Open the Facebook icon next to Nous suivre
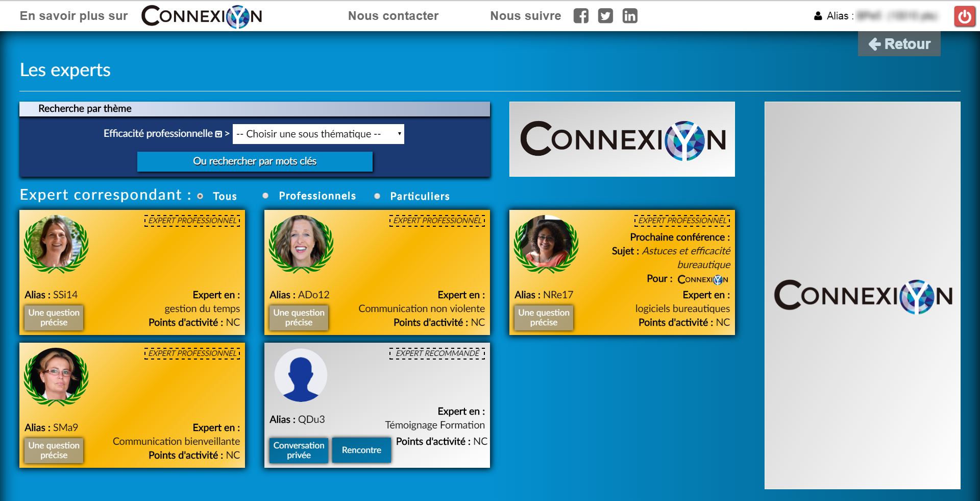Viewport: 980px width, 501px height. (x=581, y=16)
